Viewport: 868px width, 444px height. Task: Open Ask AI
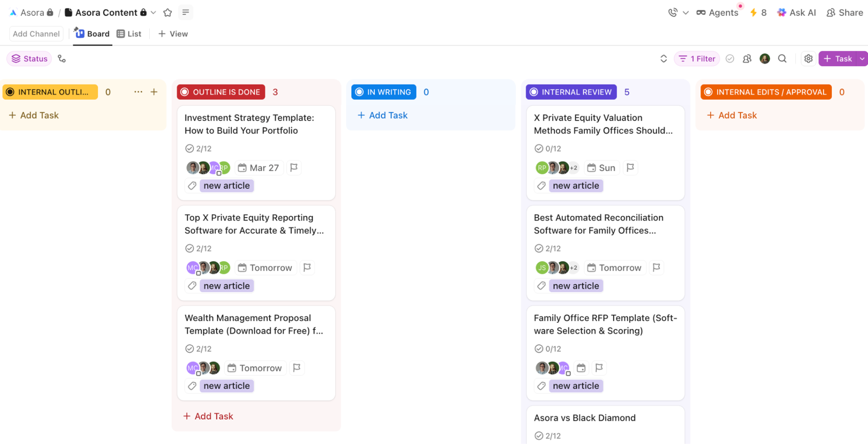point(796,12)
